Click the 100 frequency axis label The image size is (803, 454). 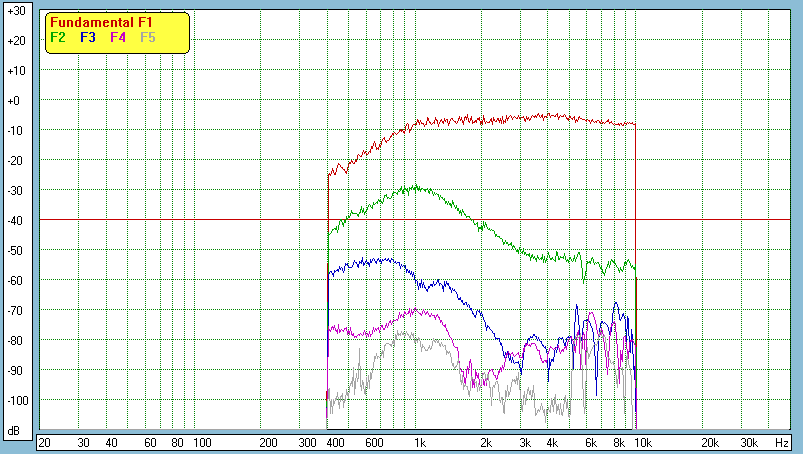[201, 442]
